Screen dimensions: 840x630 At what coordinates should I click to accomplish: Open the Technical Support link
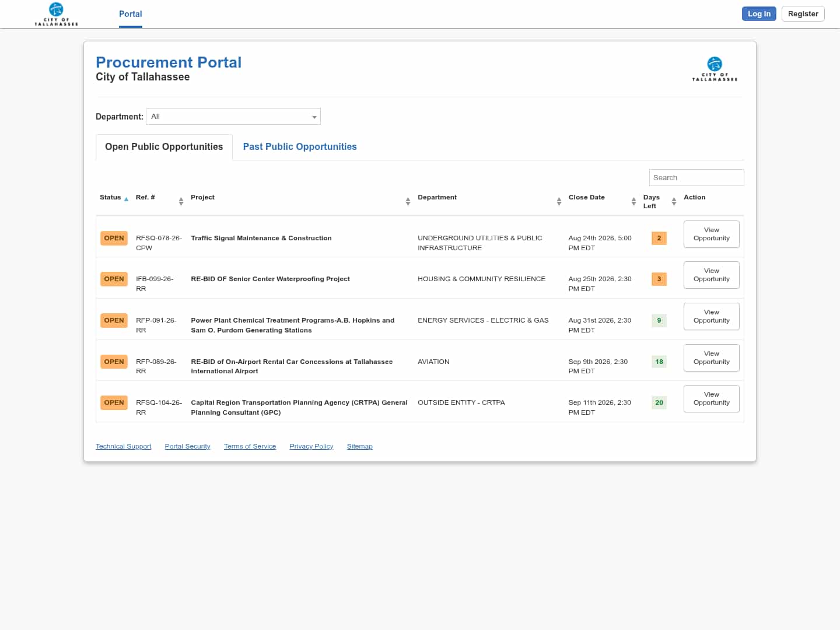tap(124, 446)
